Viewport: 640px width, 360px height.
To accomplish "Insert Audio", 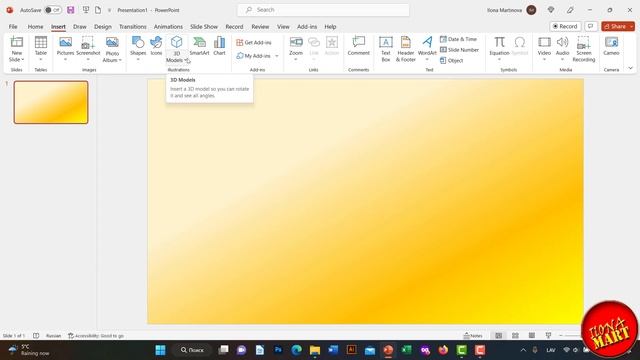I will tap(562, 49).
